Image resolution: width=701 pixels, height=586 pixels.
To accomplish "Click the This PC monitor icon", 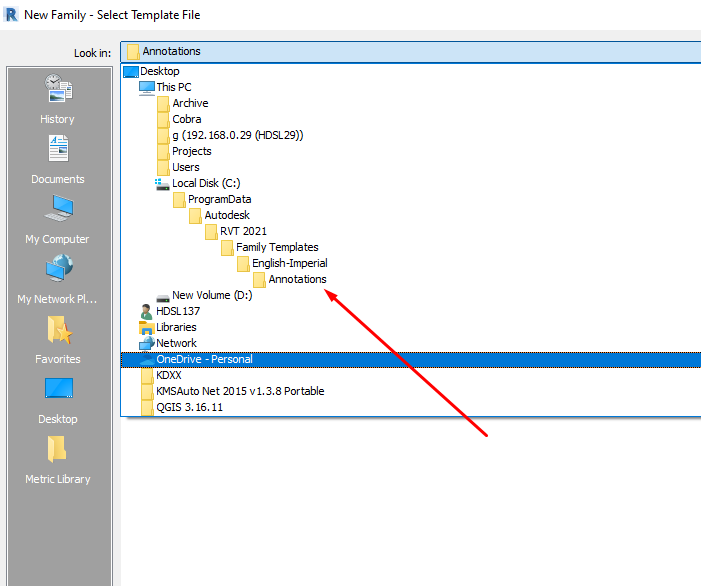I will 147,88.
